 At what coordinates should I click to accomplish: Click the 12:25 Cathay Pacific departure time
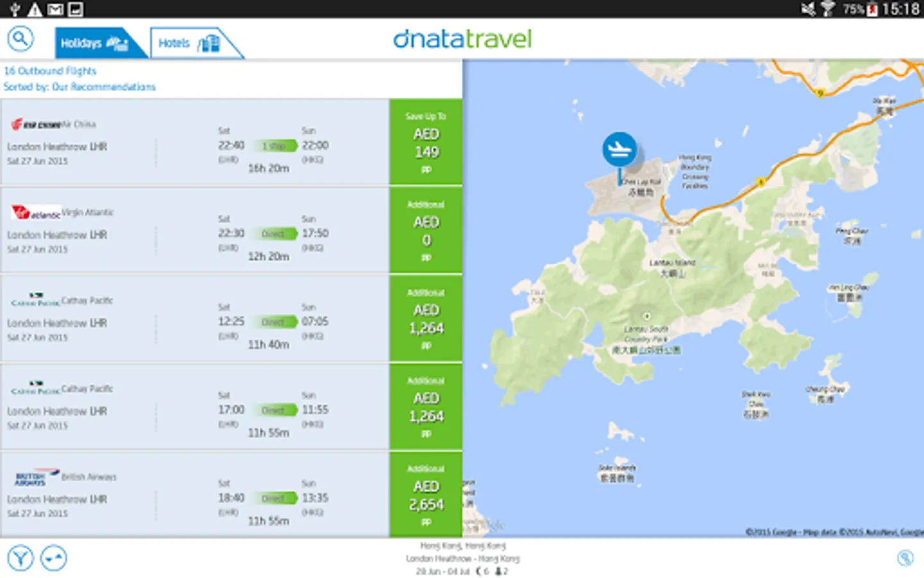click(x=231, y=321)
